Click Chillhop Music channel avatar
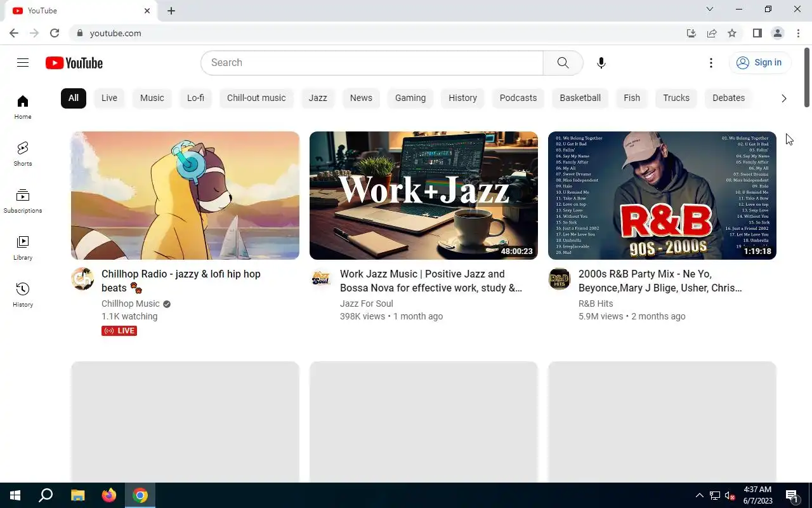The image size is (812, 508). (x=82, y=279)
